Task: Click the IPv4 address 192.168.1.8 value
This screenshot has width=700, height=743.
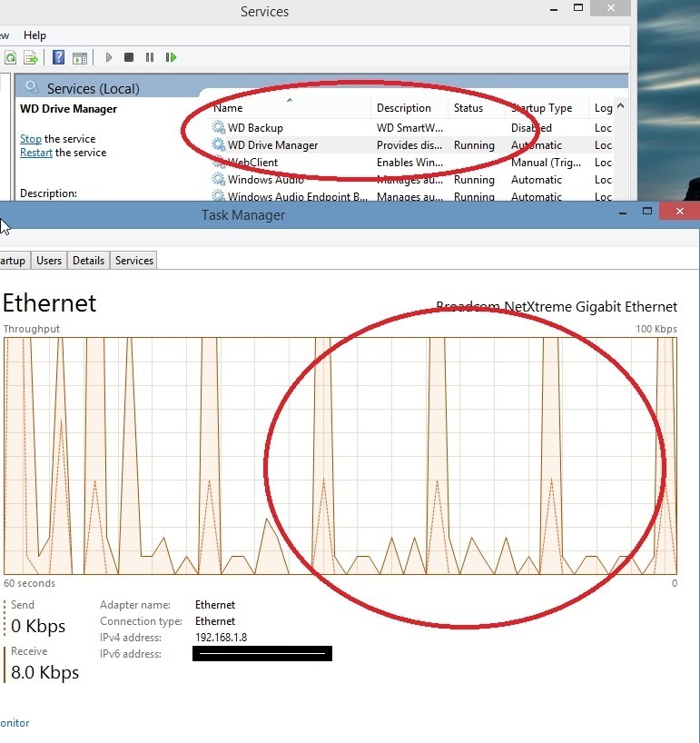Action: click(x=222, y=638)
